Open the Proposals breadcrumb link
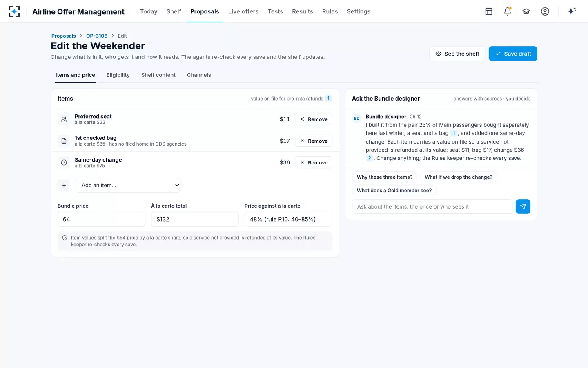This screenshot has width=588, height=368. click(64, 36)
